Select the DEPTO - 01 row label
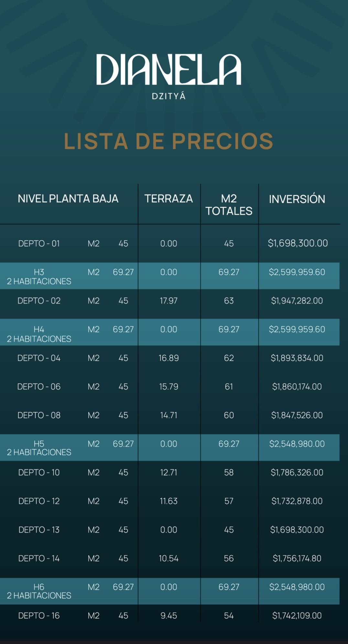The height and width of the screenshot is (644, 348). 39,243
